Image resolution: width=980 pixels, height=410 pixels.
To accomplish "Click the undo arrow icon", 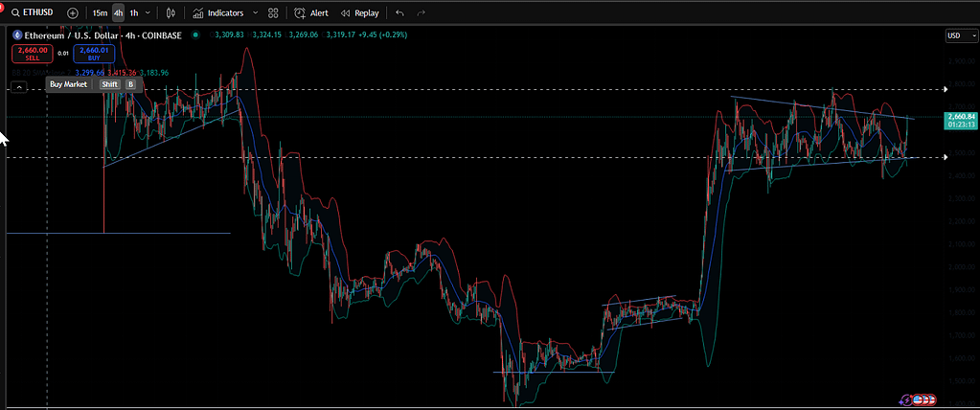I will point(400,13).
